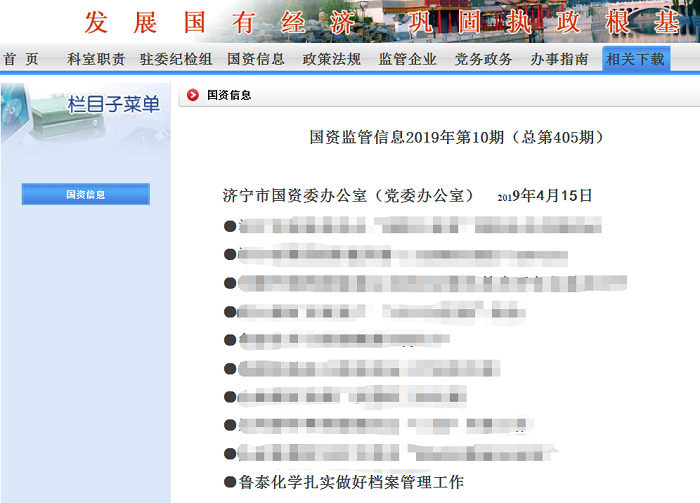Open the 首页 menu item
Viewport: 700px width, 503px height.
pyautogui.click(x=21, y=59)
